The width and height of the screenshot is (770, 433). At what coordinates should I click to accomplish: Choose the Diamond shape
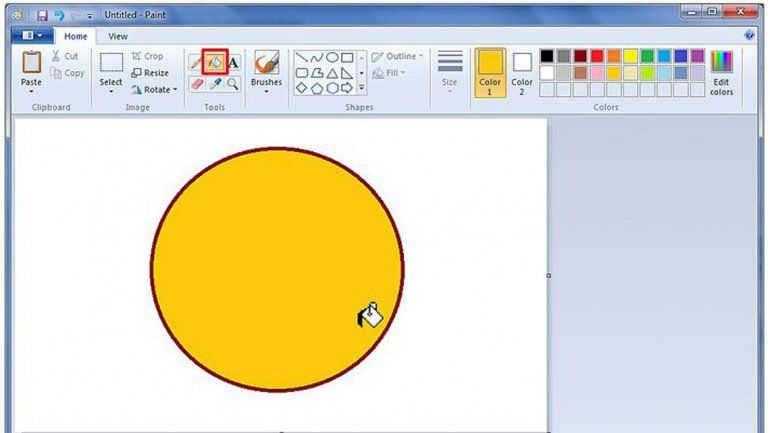(302, 88)
